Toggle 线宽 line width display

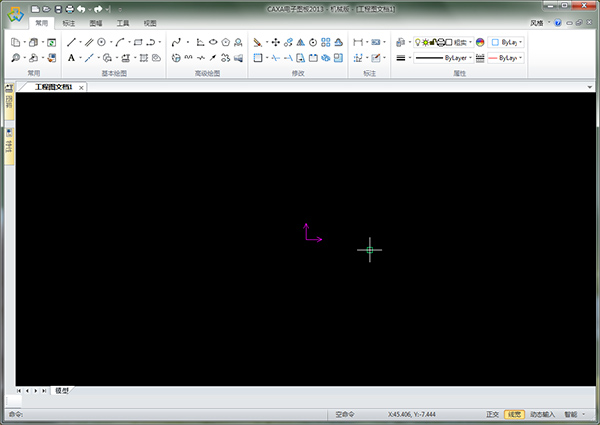[514, 413]
